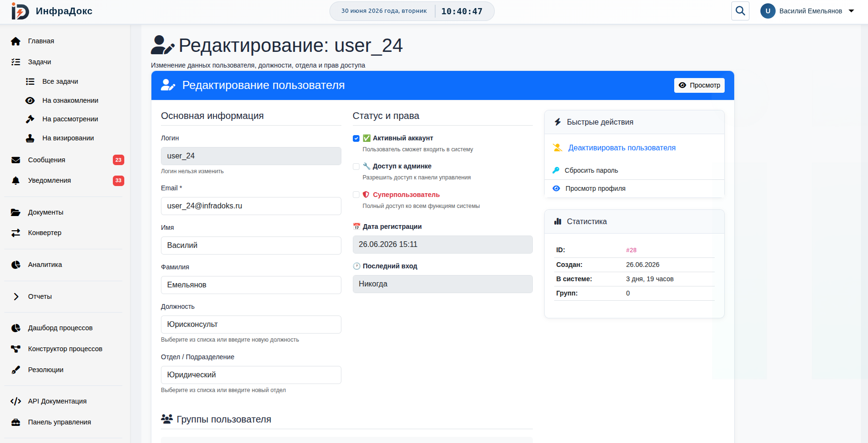The image size is (868, 443).
Task: Click Деактивировать пользователя link
Action: pos(622,148)
